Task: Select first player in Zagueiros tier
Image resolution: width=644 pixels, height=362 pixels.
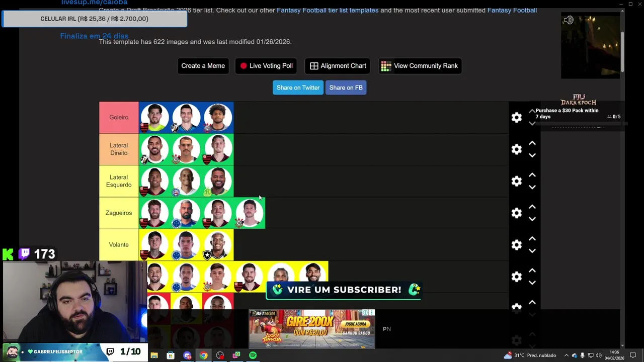Action: coord(154,213)
